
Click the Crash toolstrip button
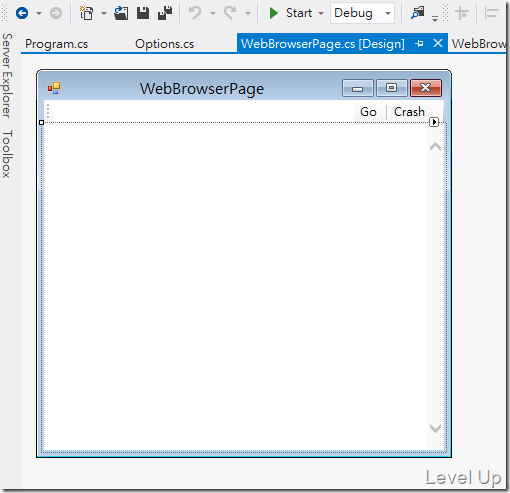point(409,112)
